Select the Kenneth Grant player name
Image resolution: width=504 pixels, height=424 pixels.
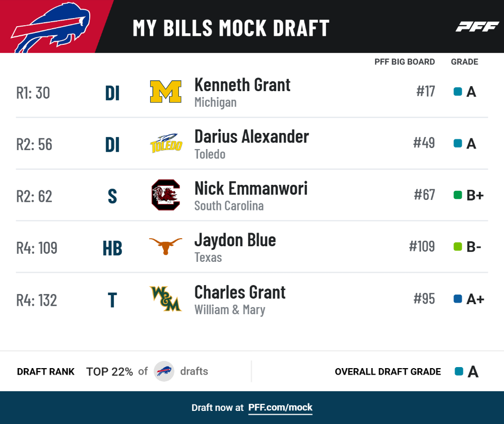tap(242, 85)
